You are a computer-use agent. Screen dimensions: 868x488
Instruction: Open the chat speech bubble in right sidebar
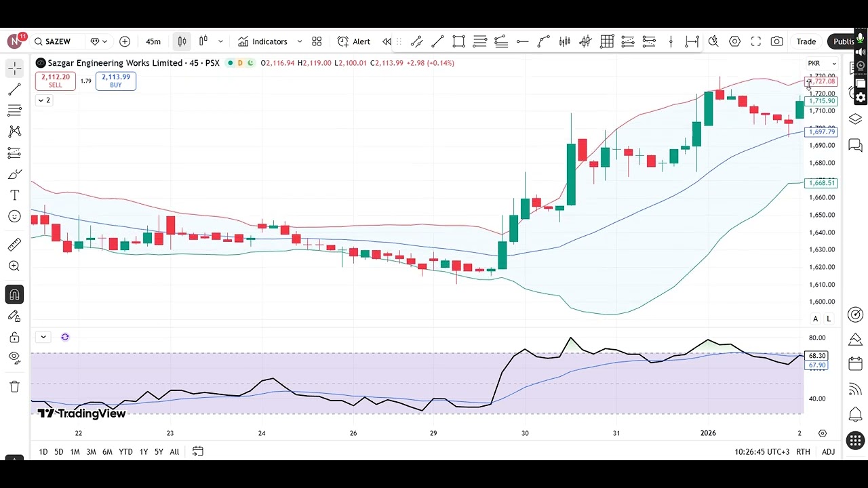[x=855, y=146]
